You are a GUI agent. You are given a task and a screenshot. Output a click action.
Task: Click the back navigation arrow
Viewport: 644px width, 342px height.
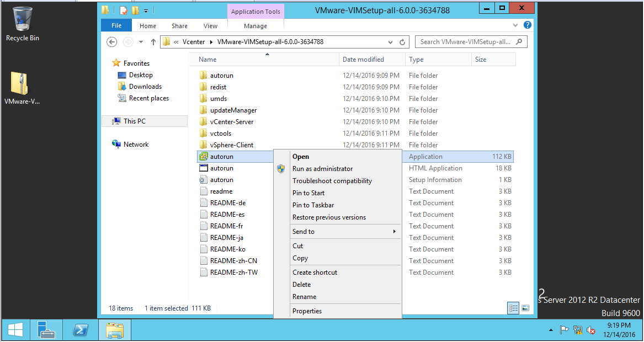coord(111,41)
